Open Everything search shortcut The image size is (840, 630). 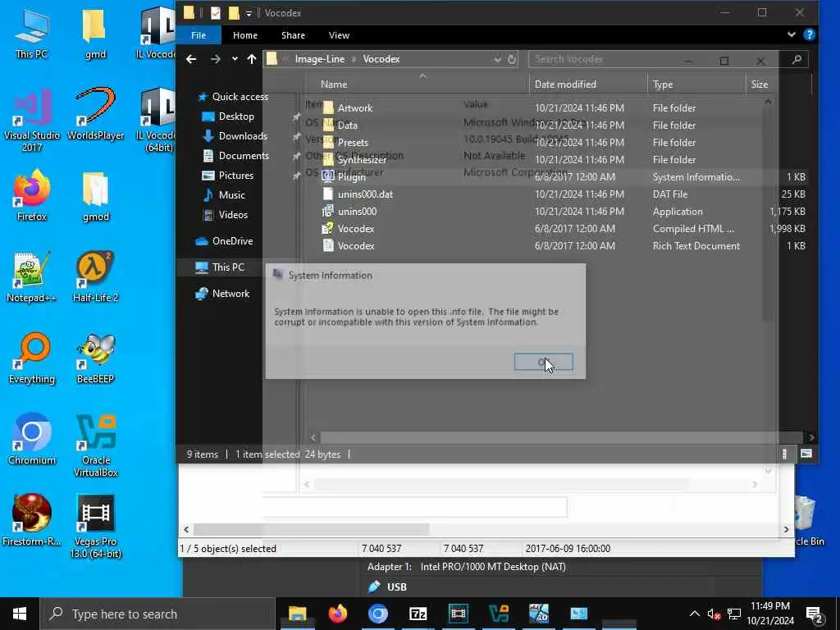[x=32, y=358]
